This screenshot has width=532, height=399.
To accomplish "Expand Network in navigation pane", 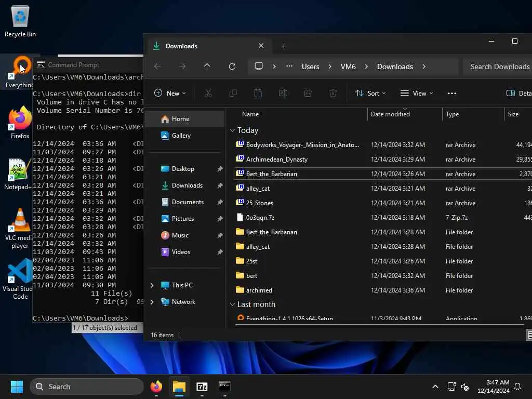I will click(x=152, y=302).
